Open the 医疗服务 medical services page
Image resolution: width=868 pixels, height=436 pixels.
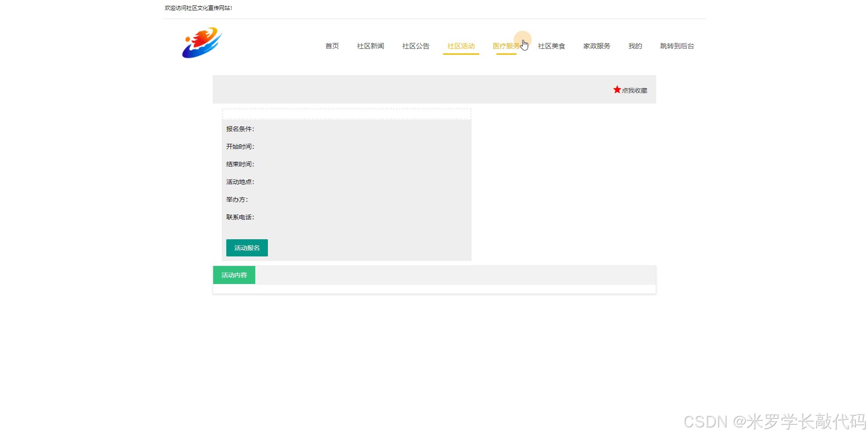pos(506,46)
